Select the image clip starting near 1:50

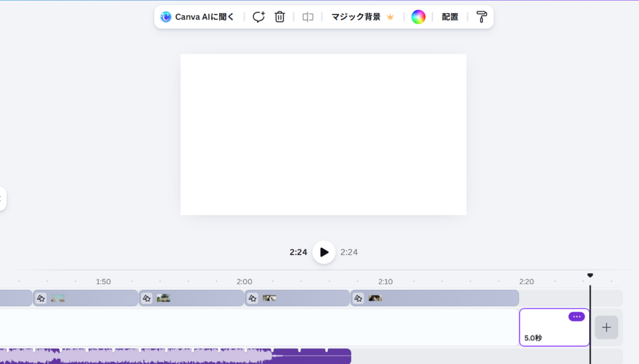coord(94,299)
